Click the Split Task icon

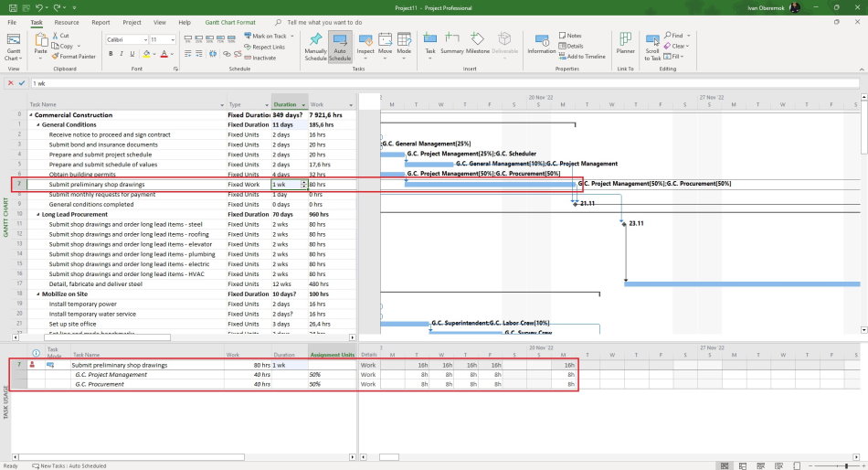click(x=213, y=54)
